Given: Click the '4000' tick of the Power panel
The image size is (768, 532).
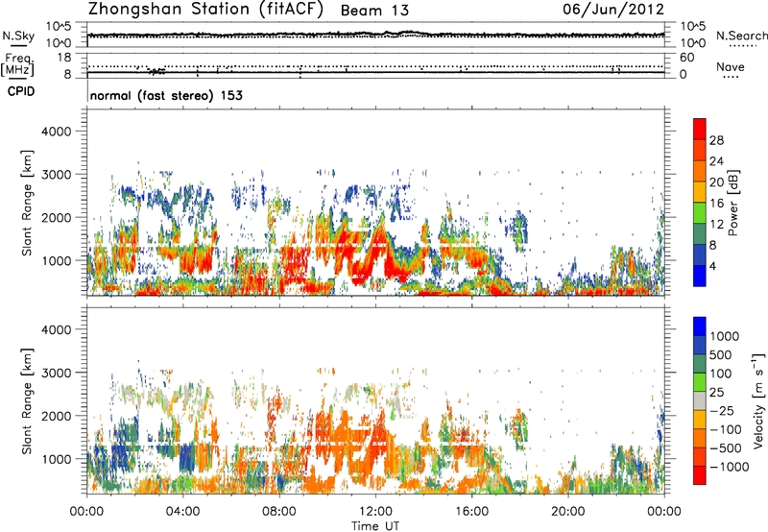Looking at the screenshot, I should 56,132.
